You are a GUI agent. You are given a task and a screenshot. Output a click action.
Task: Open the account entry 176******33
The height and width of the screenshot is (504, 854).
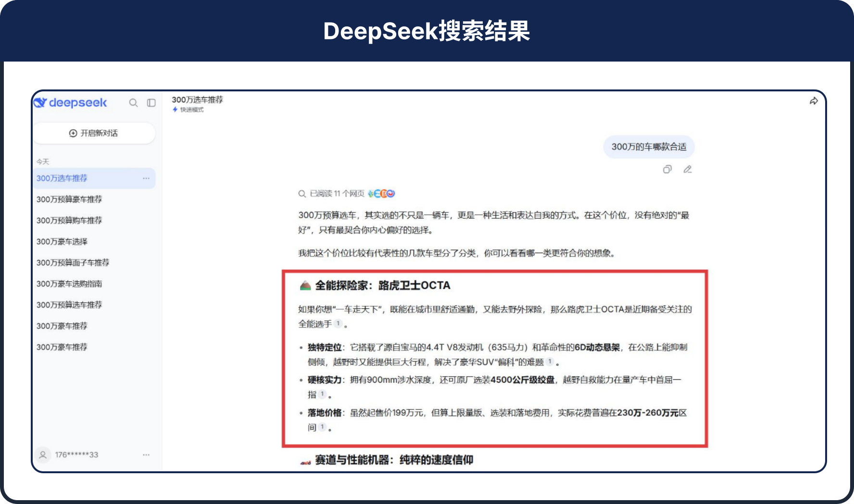coord(76,454)
